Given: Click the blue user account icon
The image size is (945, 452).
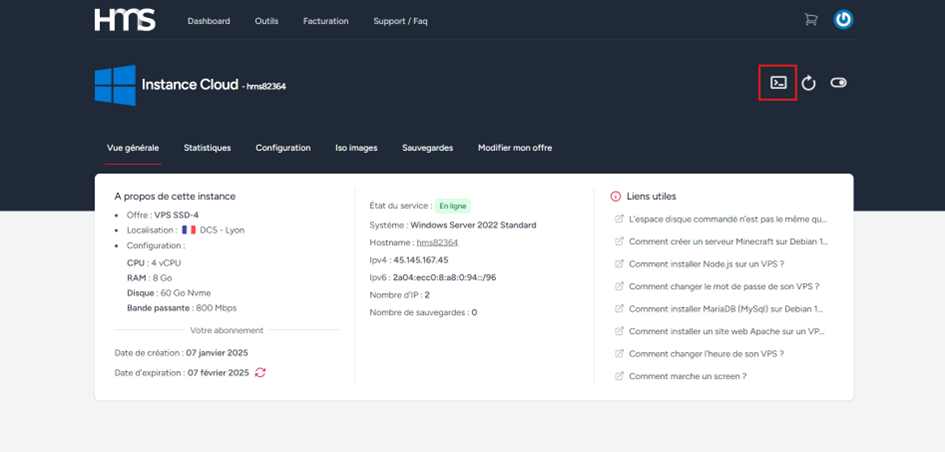Looking at the screenshot, I should pos(843,20).
